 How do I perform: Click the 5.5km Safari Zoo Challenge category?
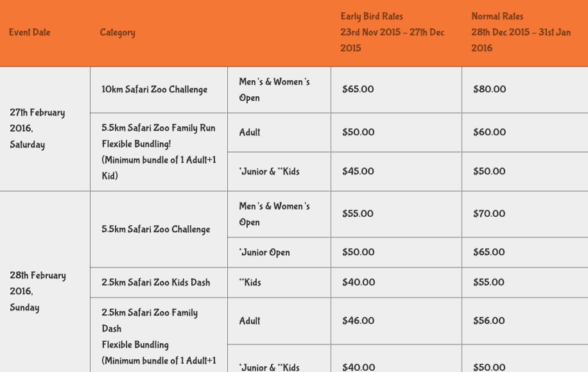point(155,229)
